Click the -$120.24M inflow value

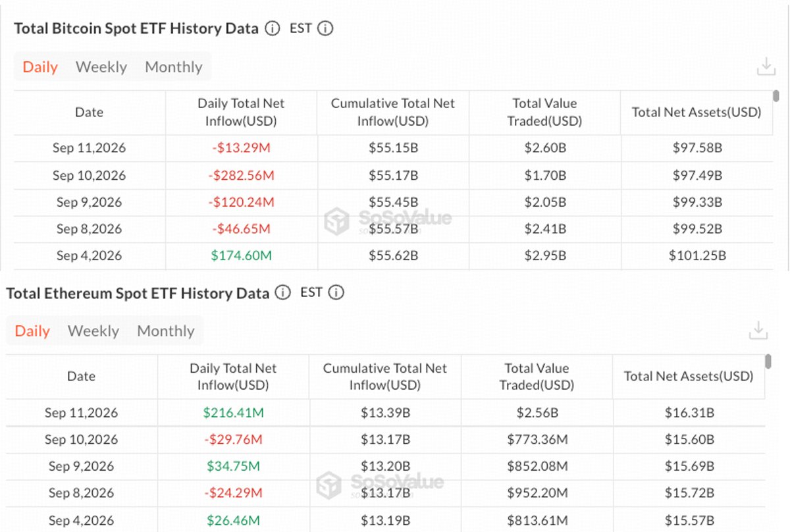coord(241,202)
